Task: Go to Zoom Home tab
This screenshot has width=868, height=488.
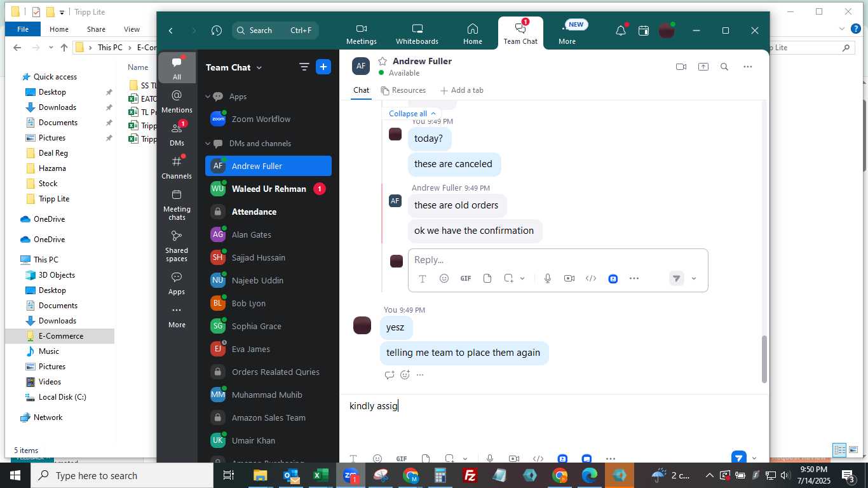Action: point(472,34)
